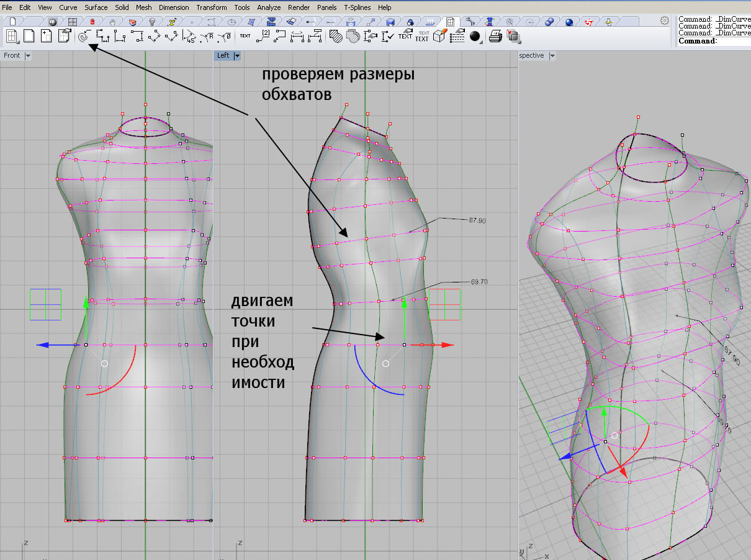Click the TEXT annotation tool
751x560 pixels.
click(x=245, y=36)
